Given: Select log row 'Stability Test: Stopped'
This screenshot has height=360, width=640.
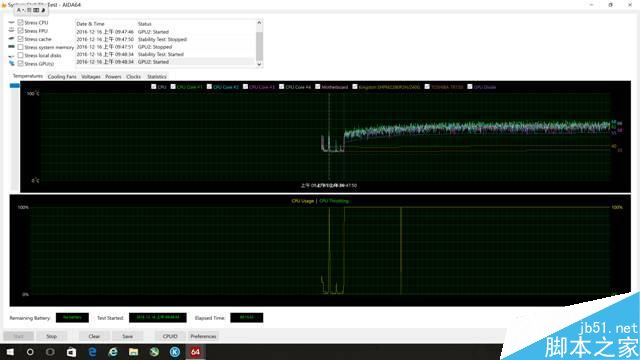Looking at the screenshot, I should pos(165,39).
